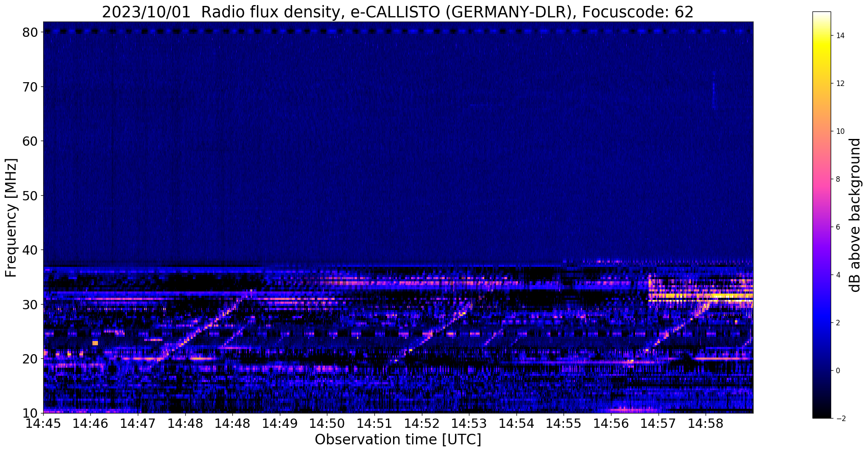Click the colorbar tick labeled 2
Viewport: 868px width, 452px height.
837,323
